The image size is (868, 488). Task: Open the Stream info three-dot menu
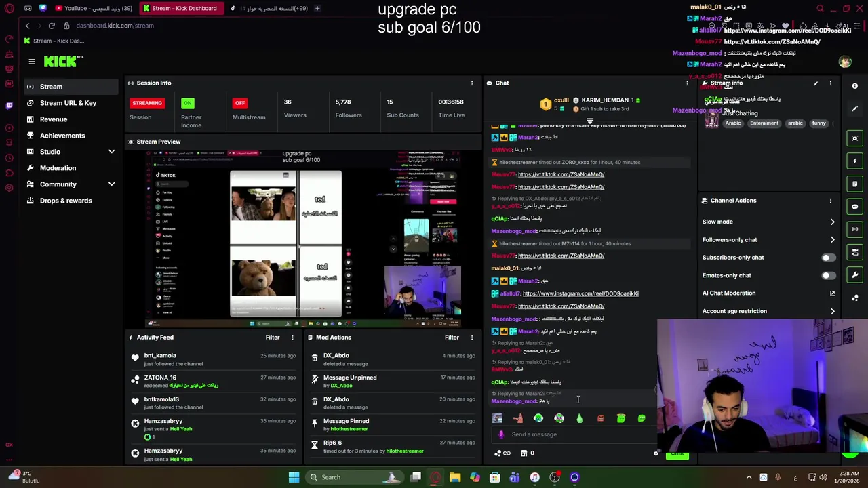pos(830,83)
